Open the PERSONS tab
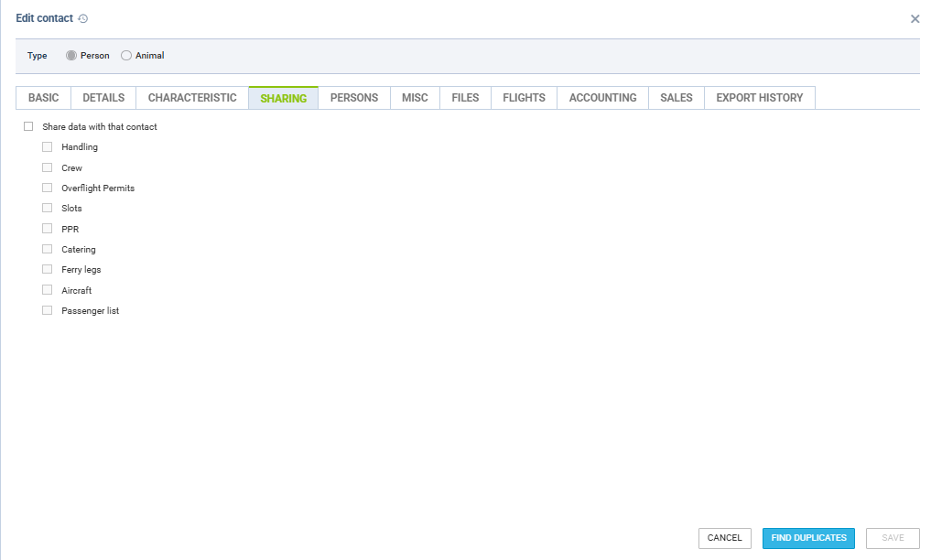Screen dimensions: 931x560 [354, 98]
